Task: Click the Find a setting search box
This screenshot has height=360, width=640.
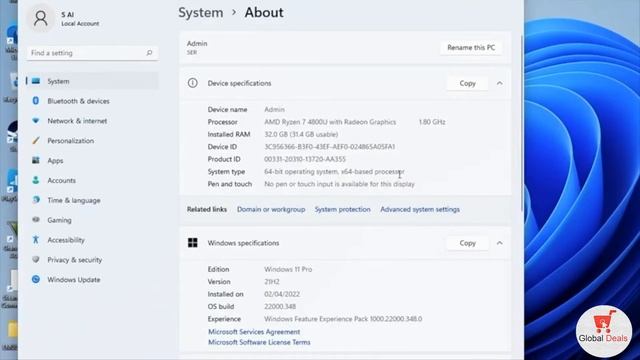Action: [x=92, y=53]
